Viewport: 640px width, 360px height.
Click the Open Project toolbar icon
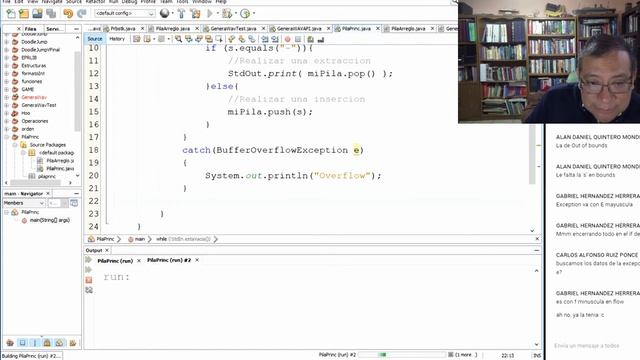coord(38,13)
